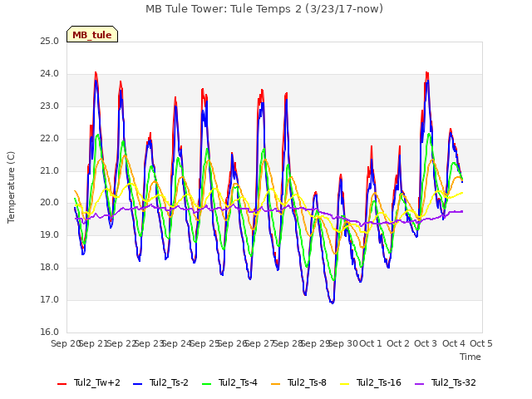Select the Tul2_Ts-32 legend label
The width and height of the screenshot is (532, 399).
454,382
